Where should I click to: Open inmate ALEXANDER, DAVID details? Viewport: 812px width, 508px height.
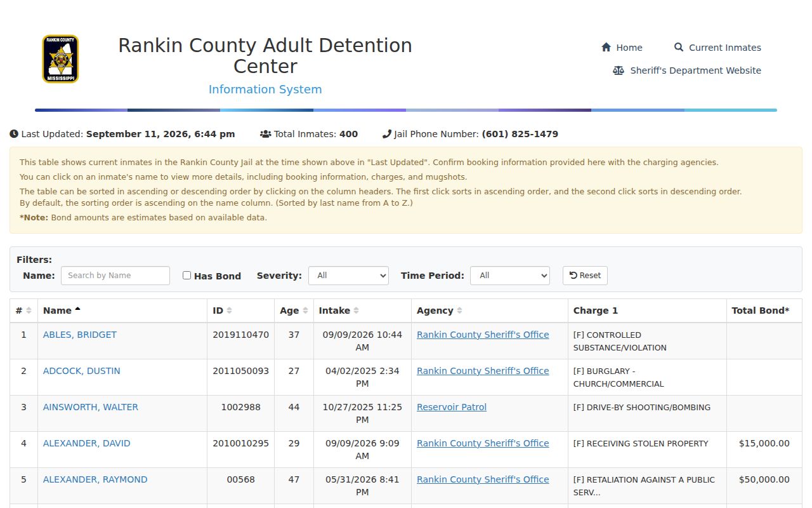(87, 443)
